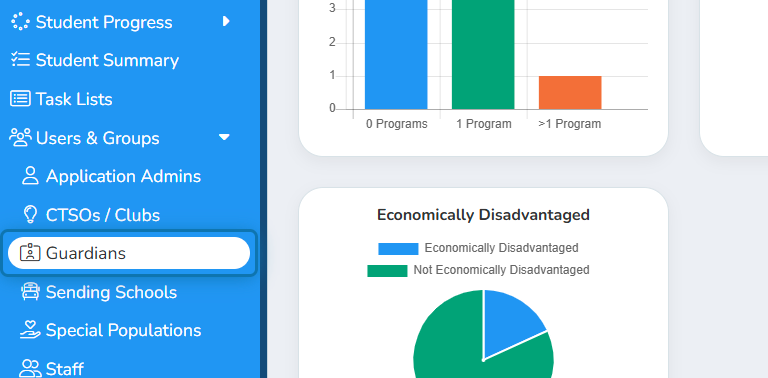
Task: Click the orange >1 Program bar
Action: point(570,93)
